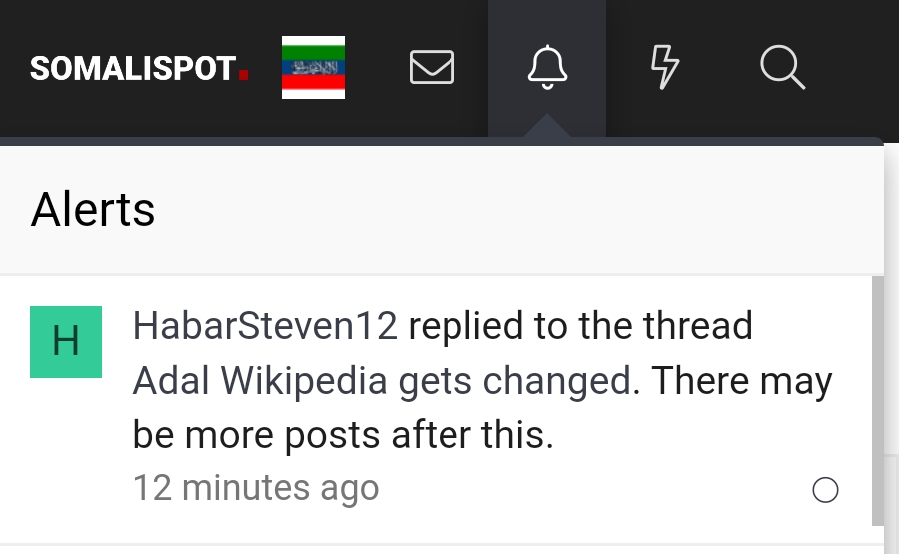The height and width of the screenshot is (554, 899).
Task: Click the popup arrow under the bell
Action: (x=547, y=126)
